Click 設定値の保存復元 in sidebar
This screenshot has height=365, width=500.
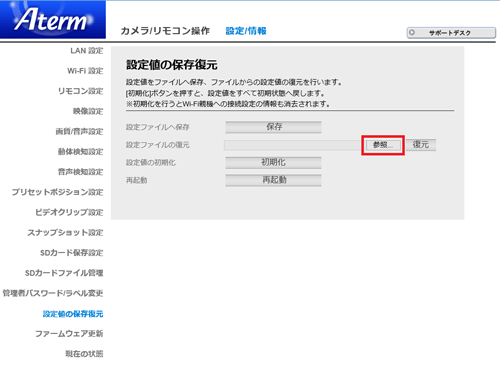pyautogui.click(x=73, y=314)
